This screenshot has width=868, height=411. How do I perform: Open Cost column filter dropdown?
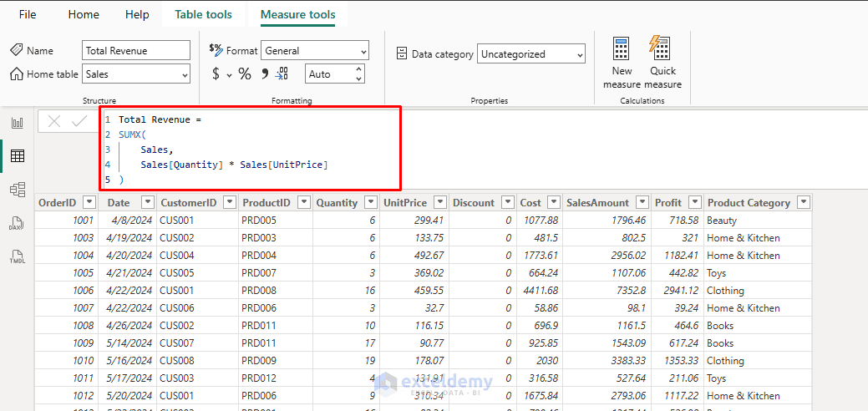(x=554, y=202)
